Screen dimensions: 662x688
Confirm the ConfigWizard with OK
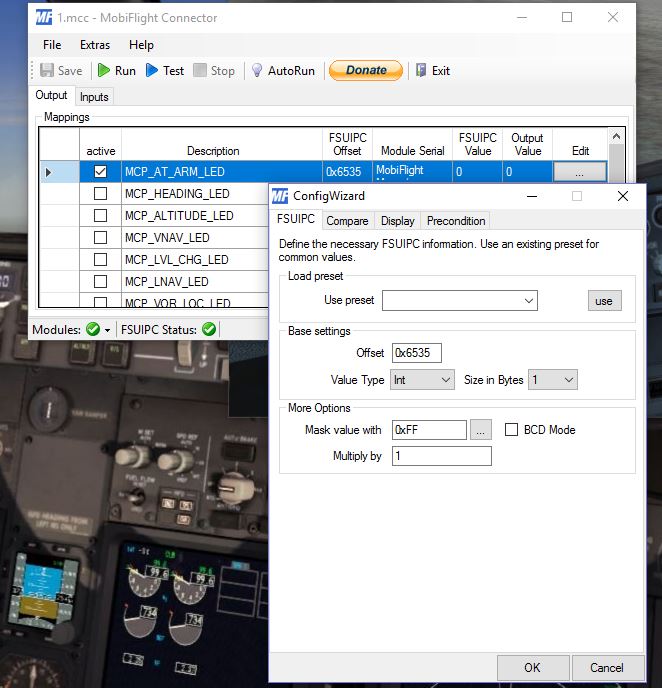point(533,667)
